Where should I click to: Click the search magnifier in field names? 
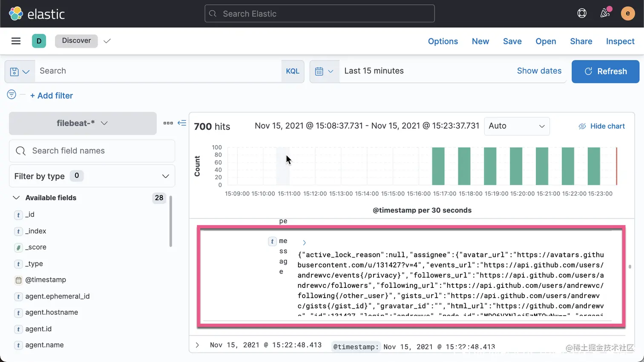click(20, 151)
